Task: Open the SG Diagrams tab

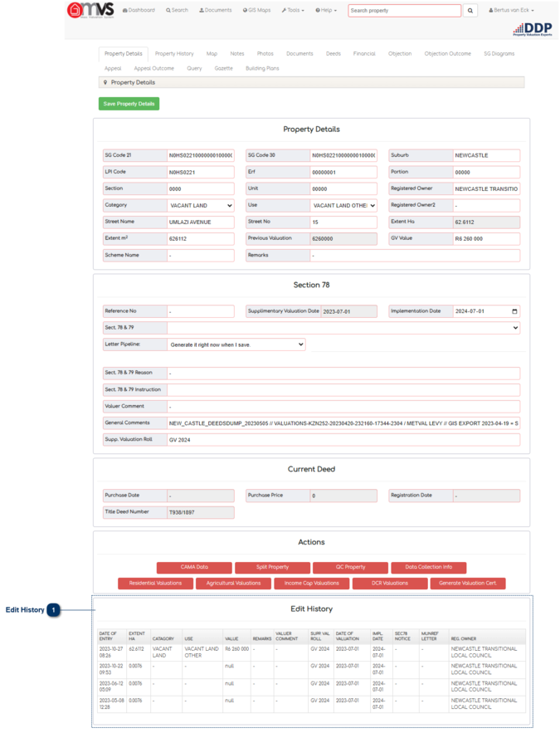Action: pos(499,54)
